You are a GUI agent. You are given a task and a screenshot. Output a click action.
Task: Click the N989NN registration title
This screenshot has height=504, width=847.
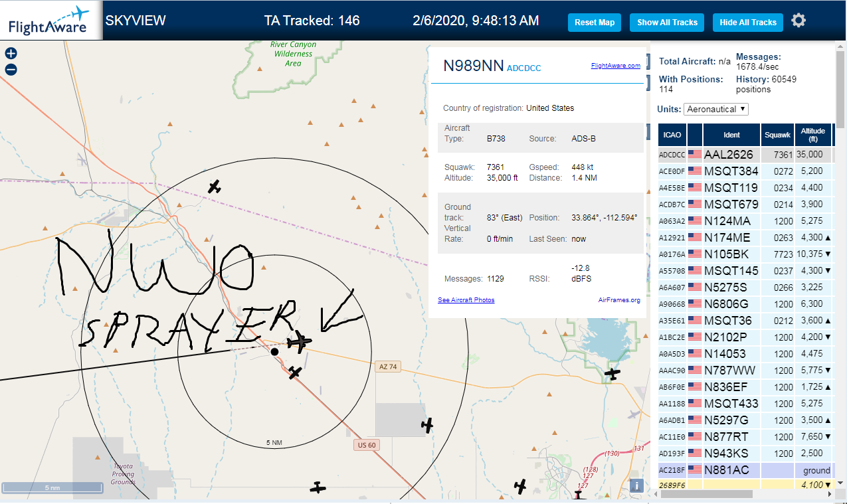473,66
